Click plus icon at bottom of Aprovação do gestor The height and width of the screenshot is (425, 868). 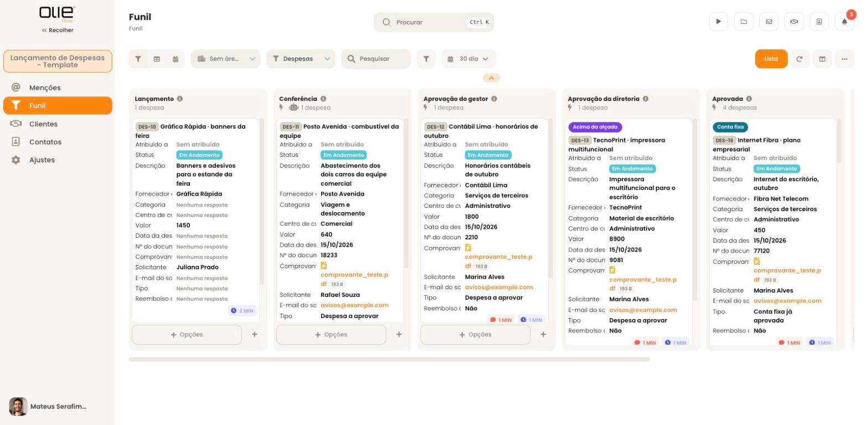coord(543,334)
